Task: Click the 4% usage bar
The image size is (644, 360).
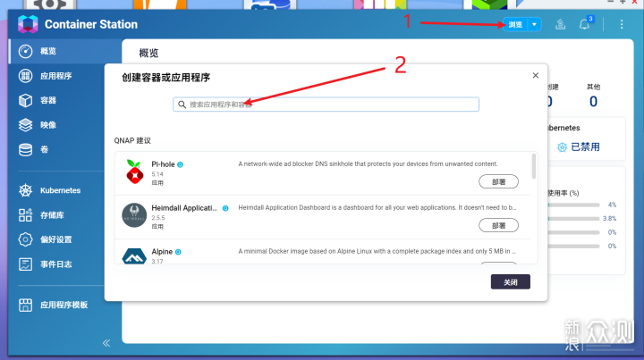Action: click(x=573, y=205)
